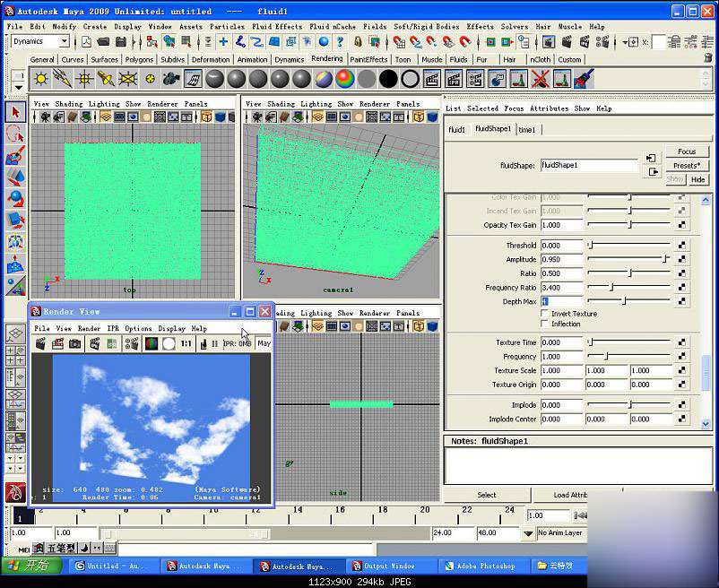Click the render current frame clapperboard icon
Image resolution: width=719 pixels, height=588 pixels.
[x=431, y=79]
